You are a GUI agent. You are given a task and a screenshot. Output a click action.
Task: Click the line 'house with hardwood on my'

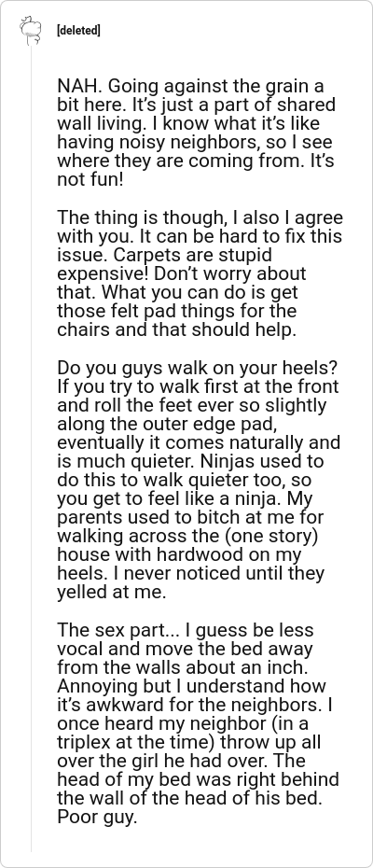point(179,555)
